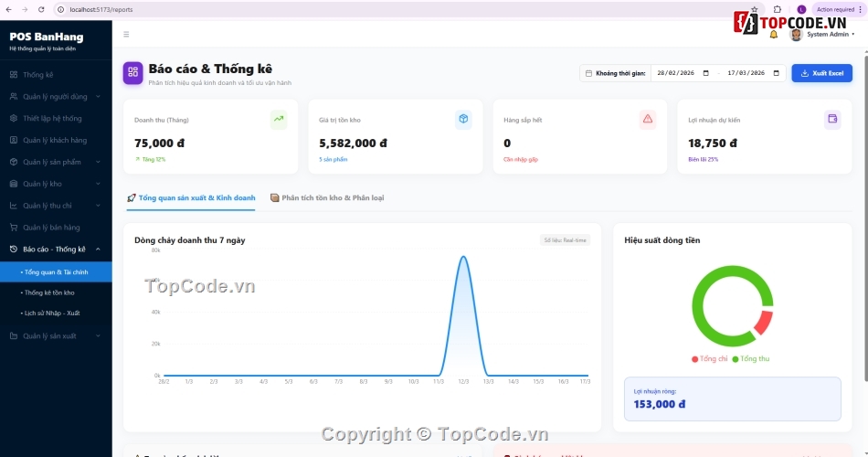Click the Quản lý bán hàng cart icon
This screenshot has height=457, width=868.
[x=14, y=227]
